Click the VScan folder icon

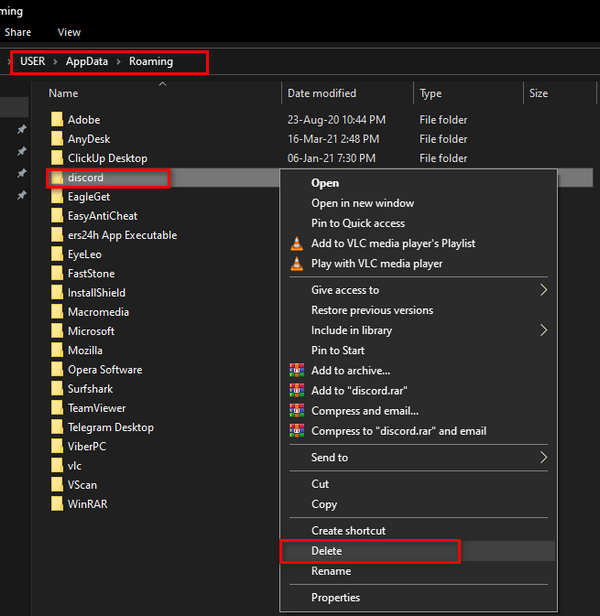tap(57, 485)
